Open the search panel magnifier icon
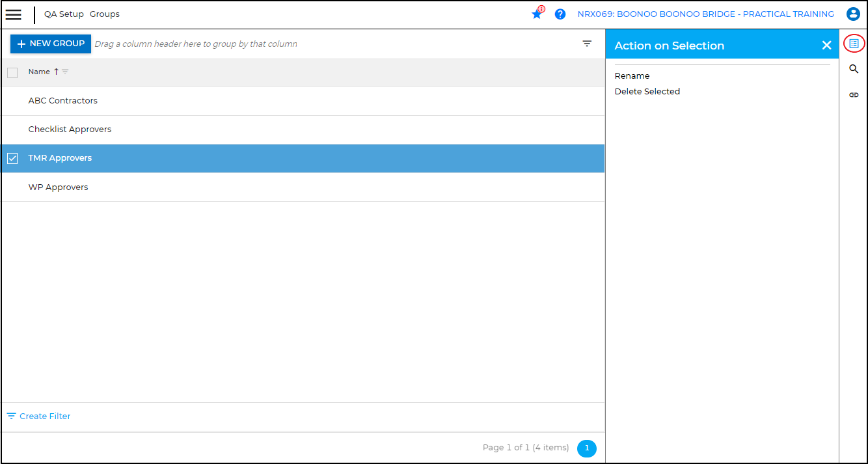 (854, 69)
